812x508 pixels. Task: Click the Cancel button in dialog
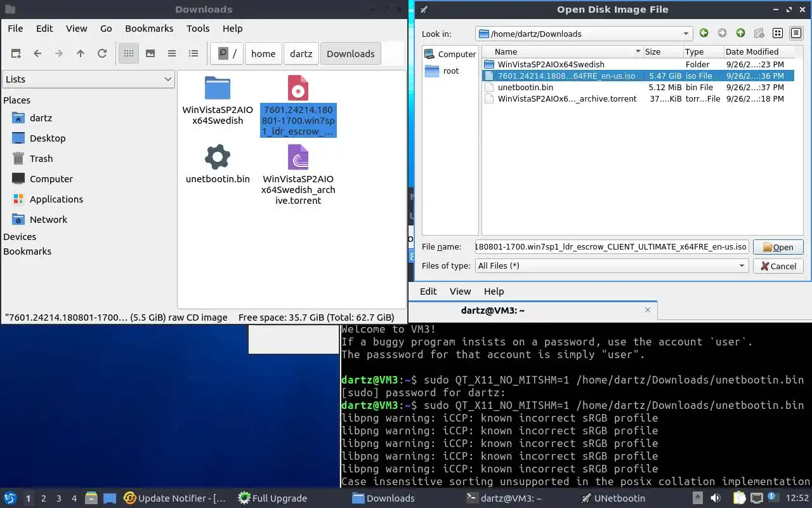(778, 267)
